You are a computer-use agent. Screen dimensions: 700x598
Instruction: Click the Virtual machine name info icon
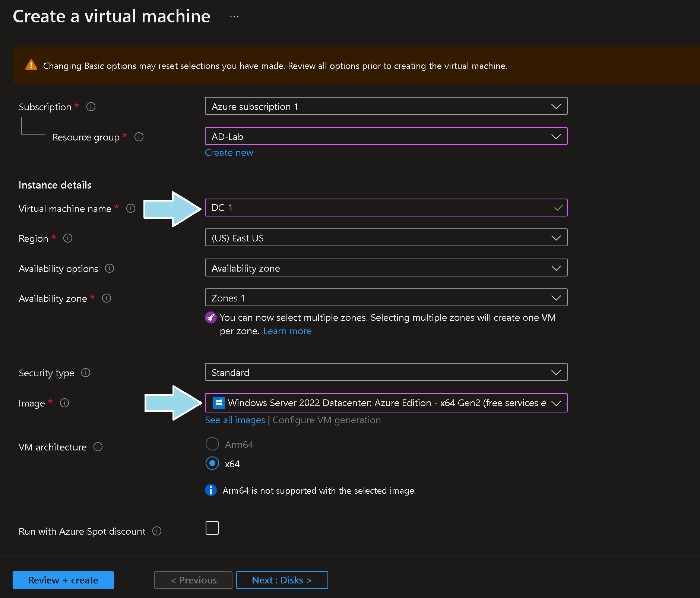131,208
